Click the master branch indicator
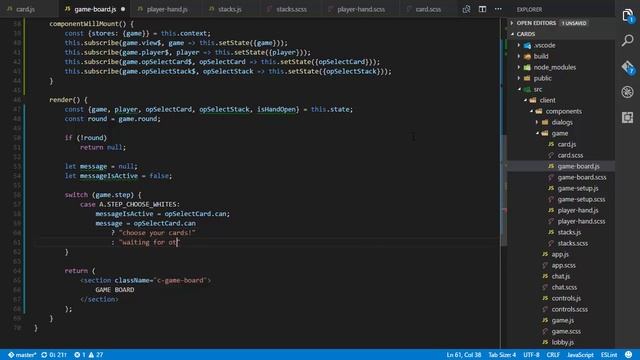Image resolution: width=640 pixels, height=360 pixels. click(x=22, y=355)
